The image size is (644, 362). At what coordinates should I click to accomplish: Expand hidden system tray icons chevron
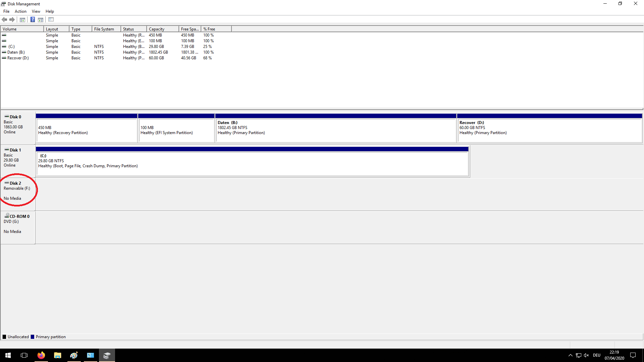[x=570, y=355]
